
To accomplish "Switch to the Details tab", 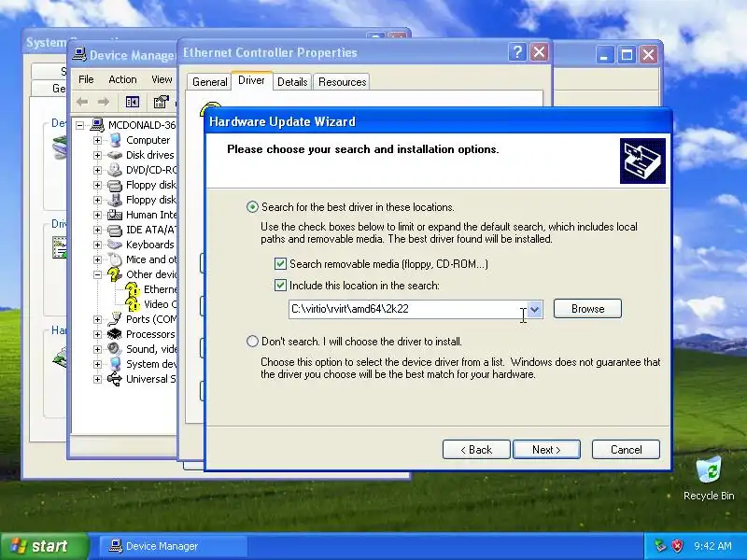I will coord(292,82).
